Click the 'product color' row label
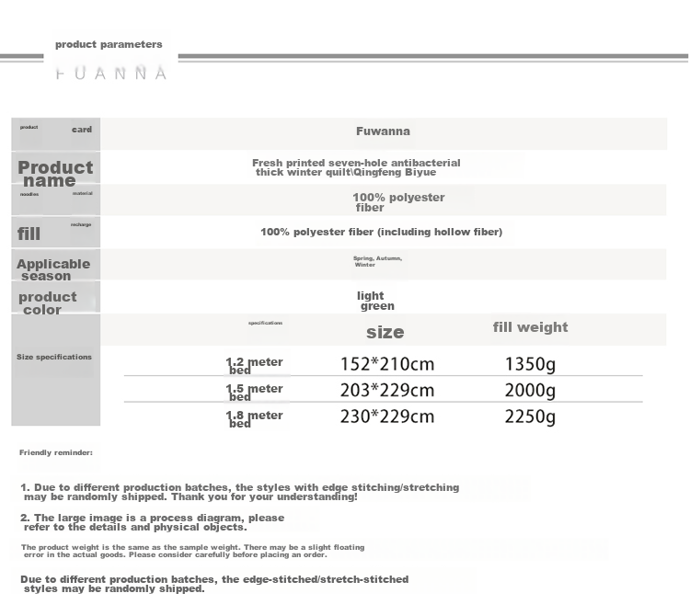 (x=47, y=303)
